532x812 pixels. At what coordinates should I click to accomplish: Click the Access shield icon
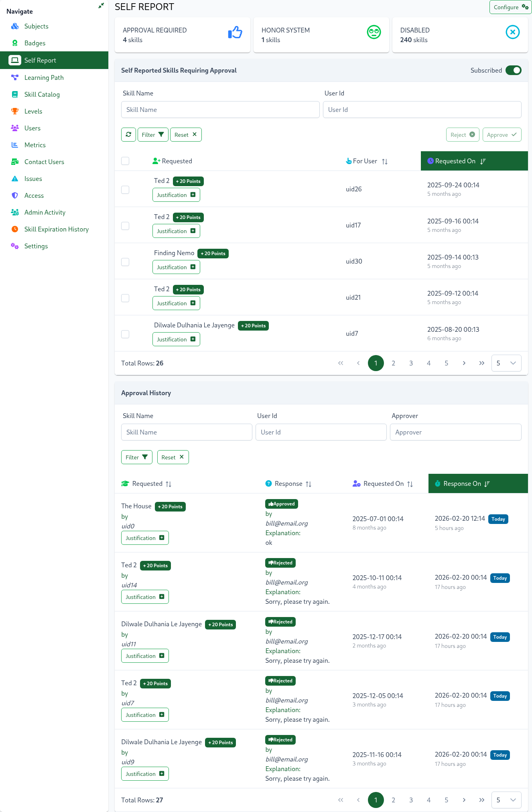(15, 195)
